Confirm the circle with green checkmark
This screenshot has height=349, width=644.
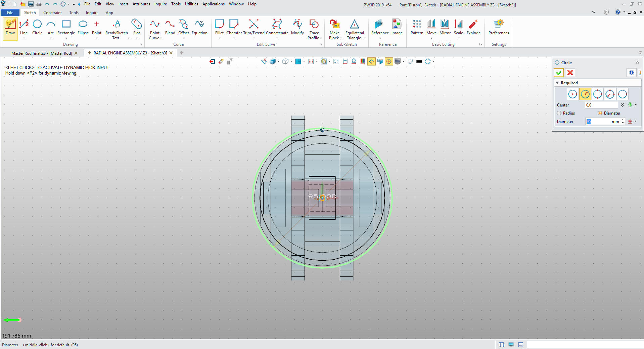tap(559, 73)
